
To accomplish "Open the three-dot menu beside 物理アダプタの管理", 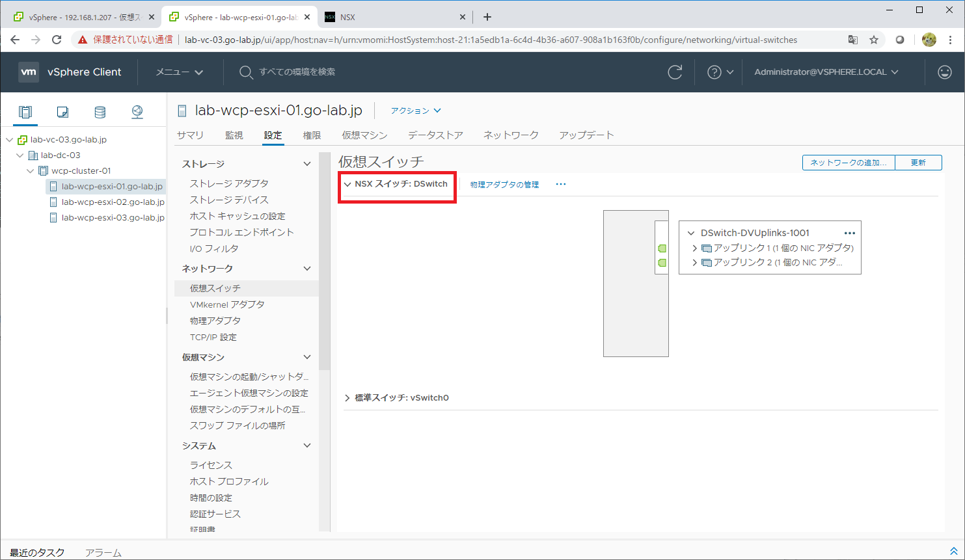I will click(x=561, y=184).
